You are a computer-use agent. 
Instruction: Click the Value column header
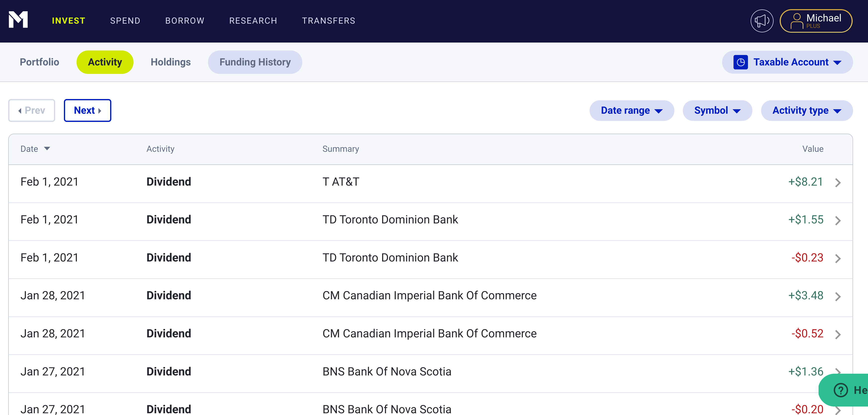coord(813,149)
